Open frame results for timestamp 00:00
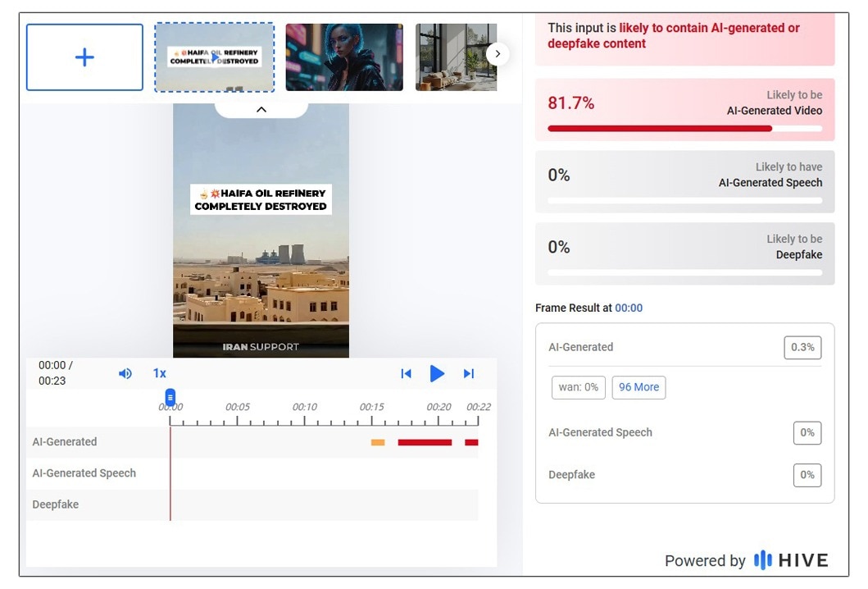This screenshot has width=868, height=589. click(629, 308)
